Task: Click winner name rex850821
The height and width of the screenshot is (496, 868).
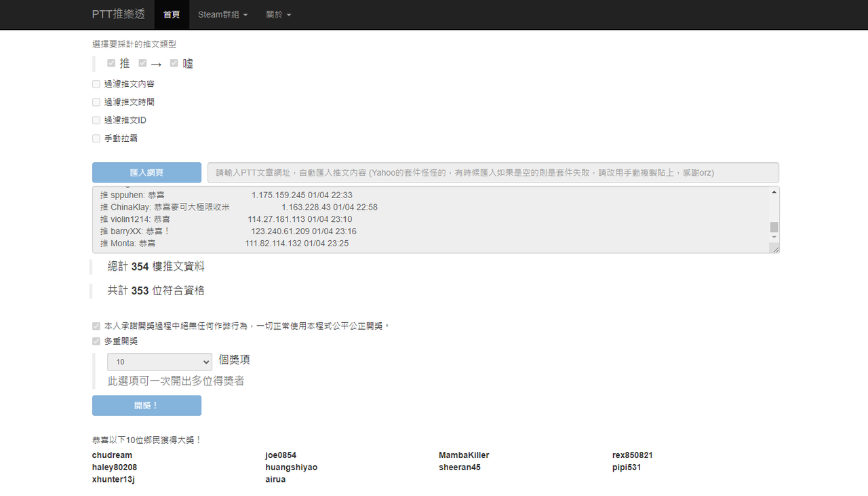Action: 633,455
